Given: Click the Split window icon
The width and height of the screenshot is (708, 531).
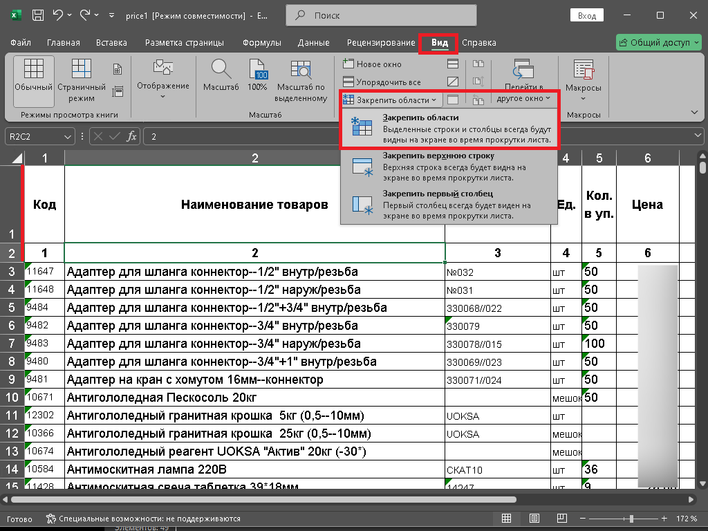Looking at the screenshot, I should (x=452, y=64).
